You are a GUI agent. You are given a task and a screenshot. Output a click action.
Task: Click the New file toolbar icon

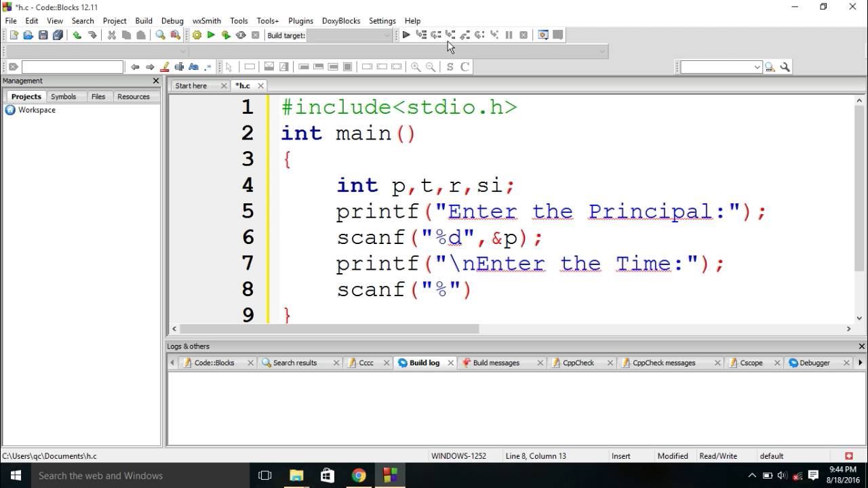point(13,35)
